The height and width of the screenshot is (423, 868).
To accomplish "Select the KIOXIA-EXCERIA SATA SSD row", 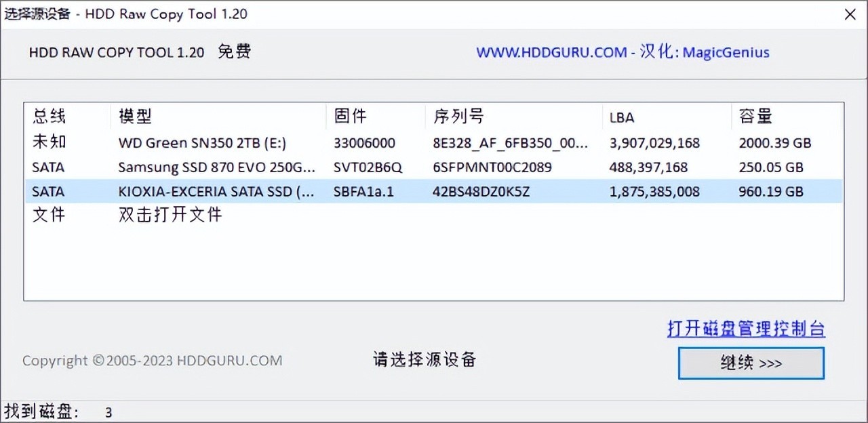I will 434,191.
